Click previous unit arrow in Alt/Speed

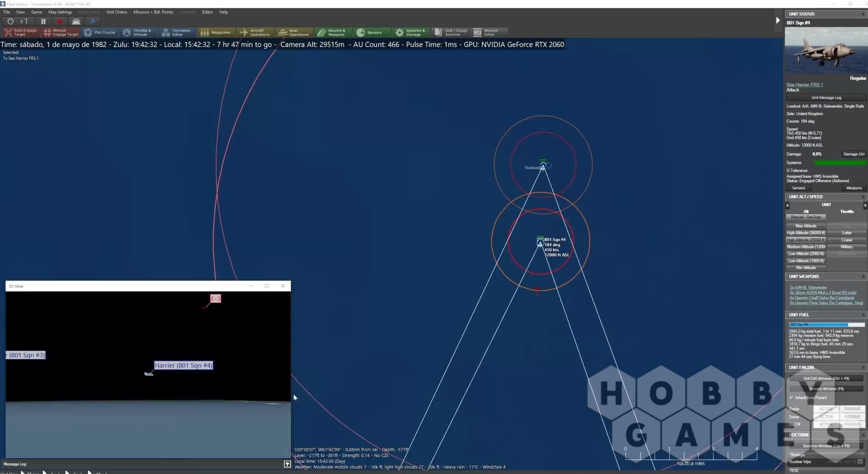[x=787, y=205]
